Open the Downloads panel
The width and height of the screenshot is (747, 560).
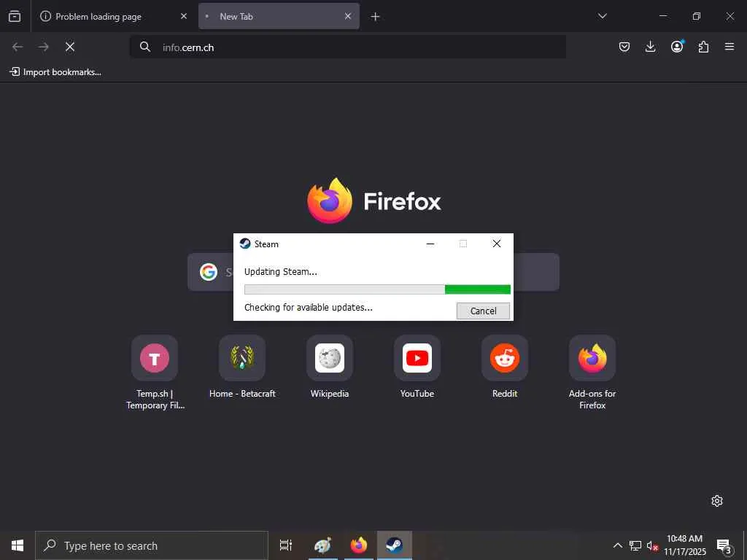650,47
